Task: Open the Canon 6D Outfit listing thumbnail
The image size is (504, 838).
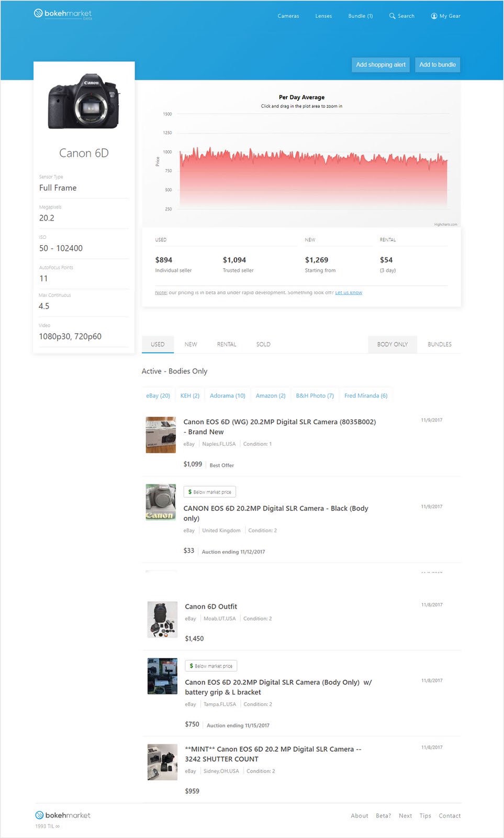Action: [x=162, y=620]
